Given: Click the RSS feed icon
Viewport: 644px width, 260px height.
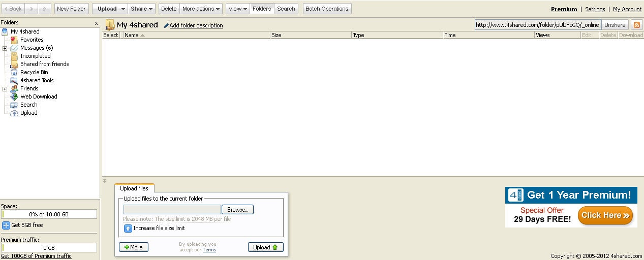Looking at the screenshot, I should click(x=636, y=25).
